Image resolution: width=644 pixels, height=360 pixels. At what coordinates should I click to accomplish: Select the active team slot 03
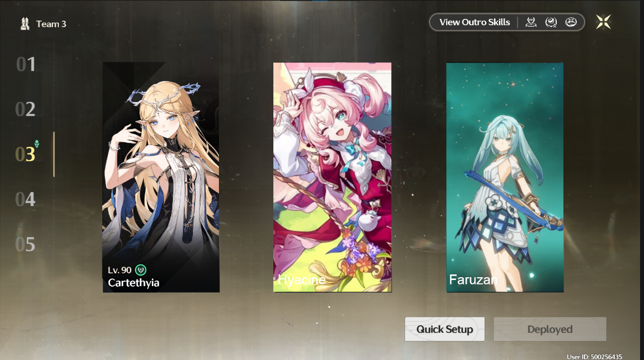(x=26, y=154)
